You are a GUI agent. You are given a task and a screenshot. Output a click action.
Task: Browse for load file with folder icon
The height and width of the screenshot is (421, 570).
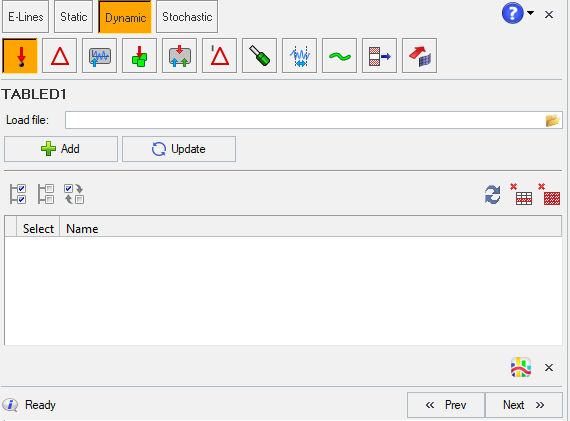(x=553, y=120)
